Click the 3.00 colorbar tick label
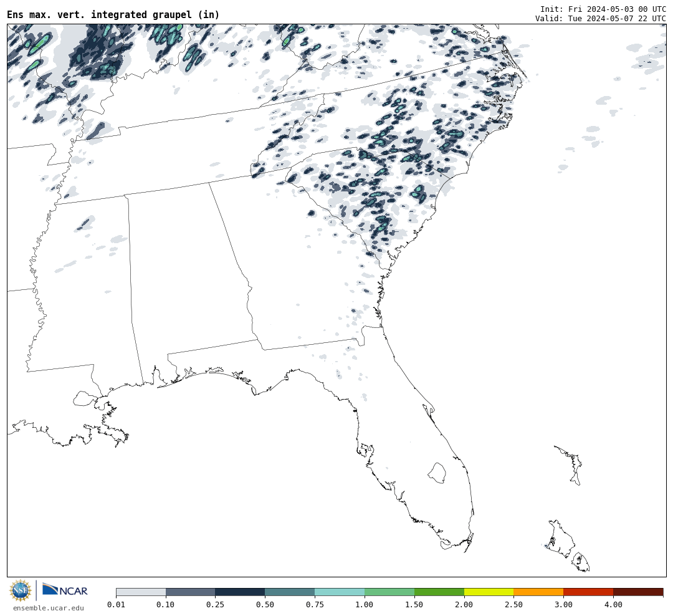 click(x=563, y=605)
